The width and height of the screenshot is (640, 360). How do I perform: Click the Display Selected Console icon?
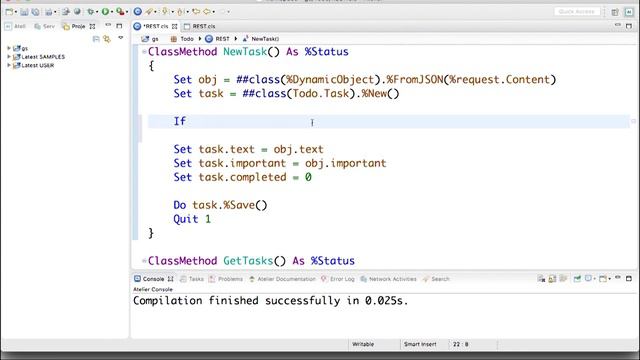pos(588,278)
